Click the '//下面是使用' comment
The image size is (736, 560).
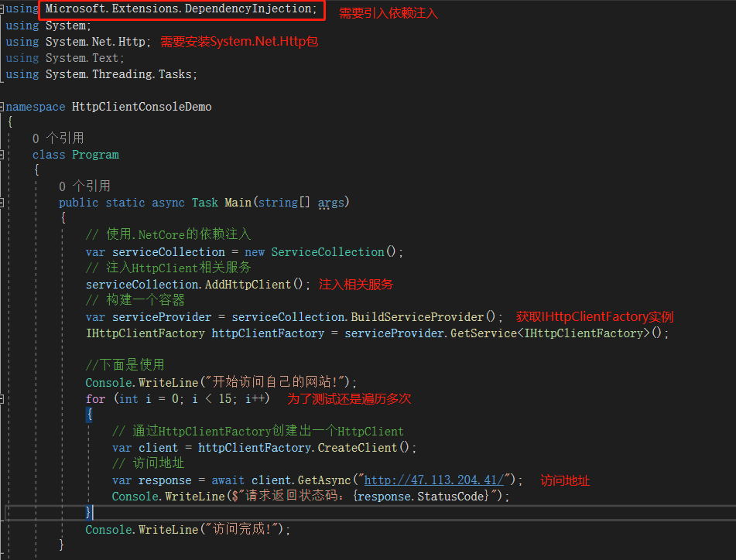pyautogui.click(x=125, y=365)
